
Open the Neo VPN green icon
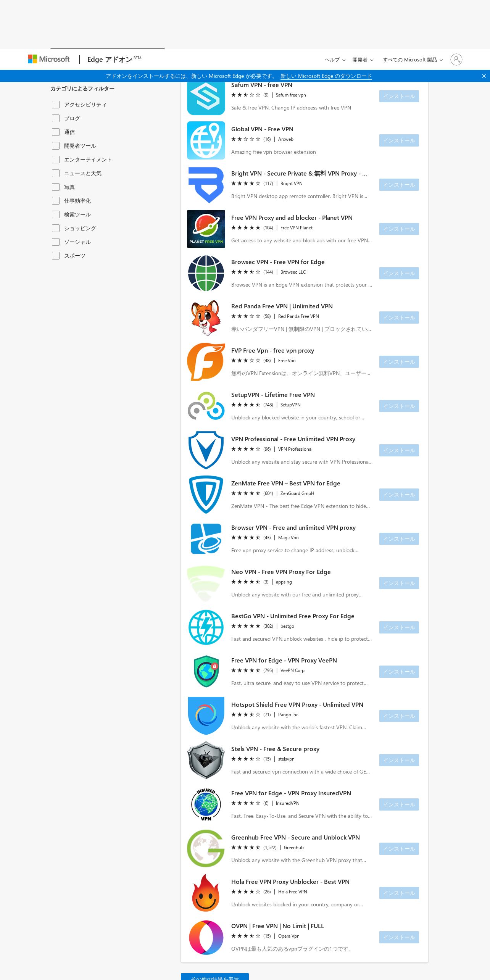[x=206, y=583]
